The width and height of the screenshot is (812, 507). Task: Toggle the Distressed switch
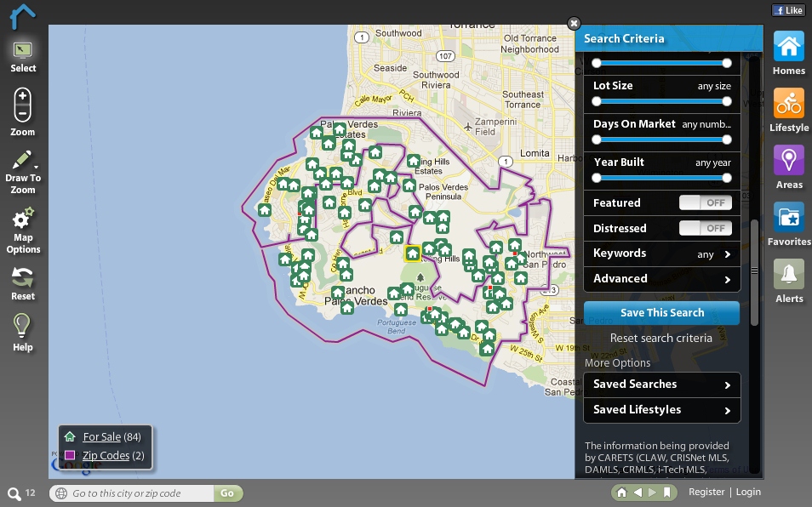[706, 228]
